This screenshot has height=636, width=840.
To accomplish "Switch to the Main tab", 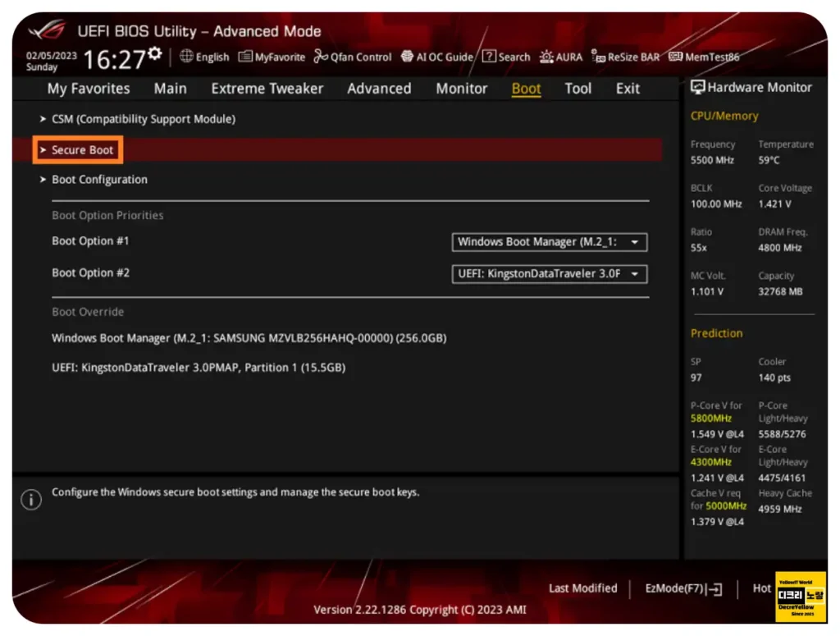I will click(171, 89).
